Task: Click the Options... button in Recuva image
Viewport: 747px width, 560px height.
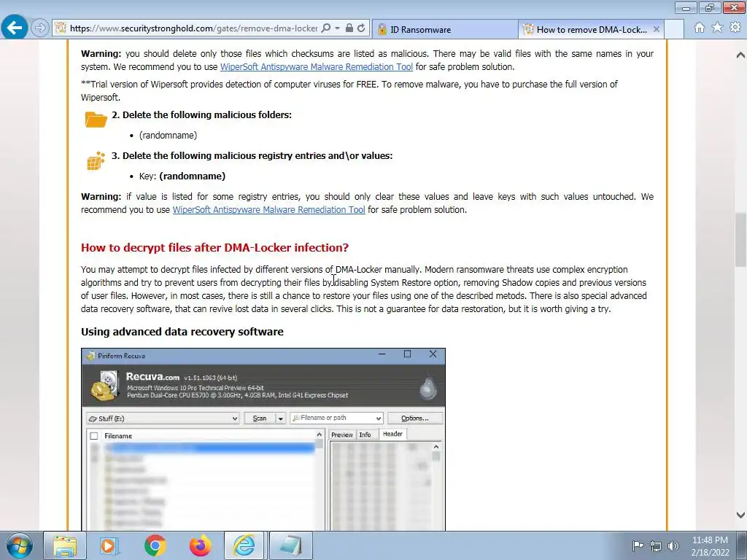Action: [x=415, y=418]
